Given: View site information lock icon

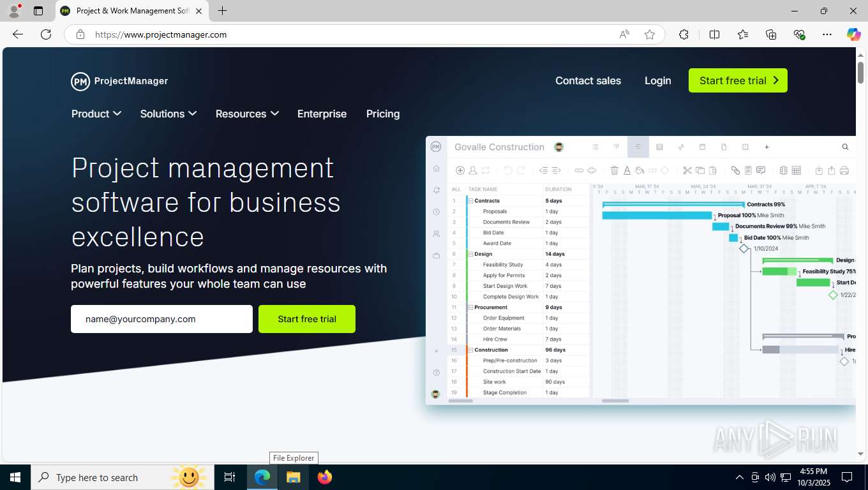Looking at the screenshot, I should (80, 34).
